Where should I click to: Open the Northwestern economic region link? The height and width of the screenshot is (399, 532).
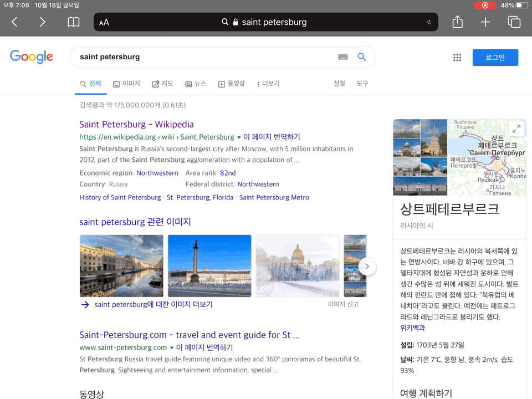click(157, 173)
